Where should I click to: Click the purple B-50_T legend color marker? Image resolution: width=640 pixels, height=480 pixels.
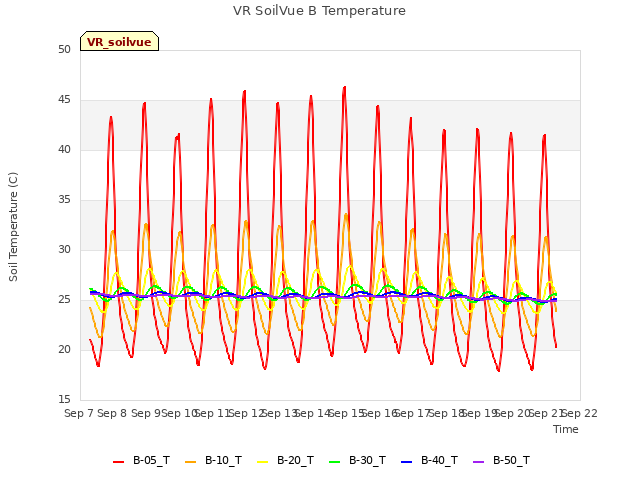tap(478, 462)
